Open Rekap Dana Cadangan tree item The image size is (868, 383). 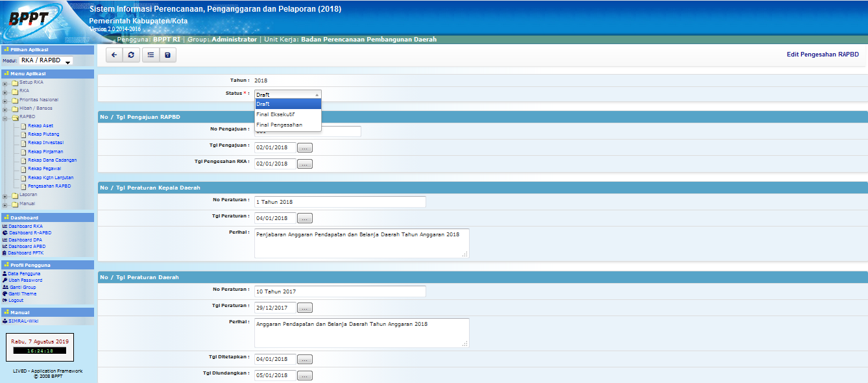click(x=52, y=160)
